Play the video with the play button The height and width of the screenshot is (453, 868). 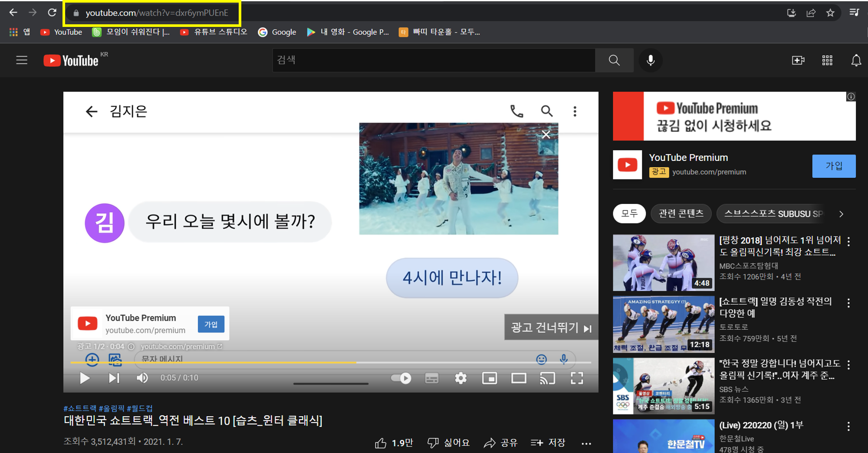(85, 378)
